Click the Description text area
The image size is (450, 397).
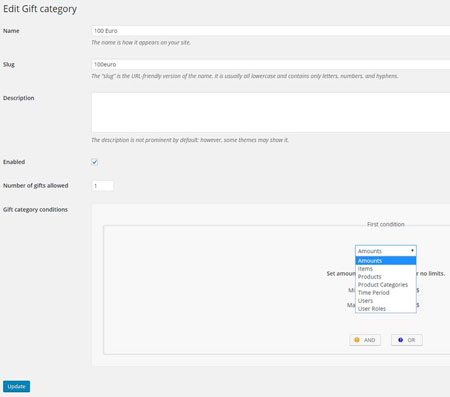pos(271,112)
